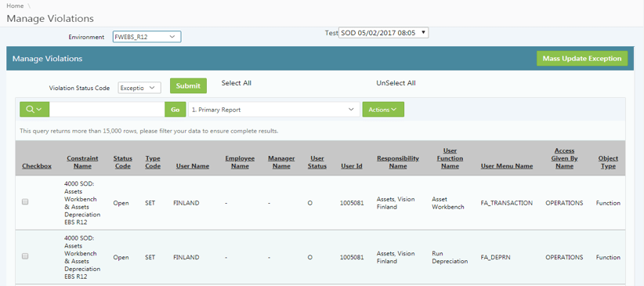Click the Go search button
The image size is (644, 286).
pos(175,110)
